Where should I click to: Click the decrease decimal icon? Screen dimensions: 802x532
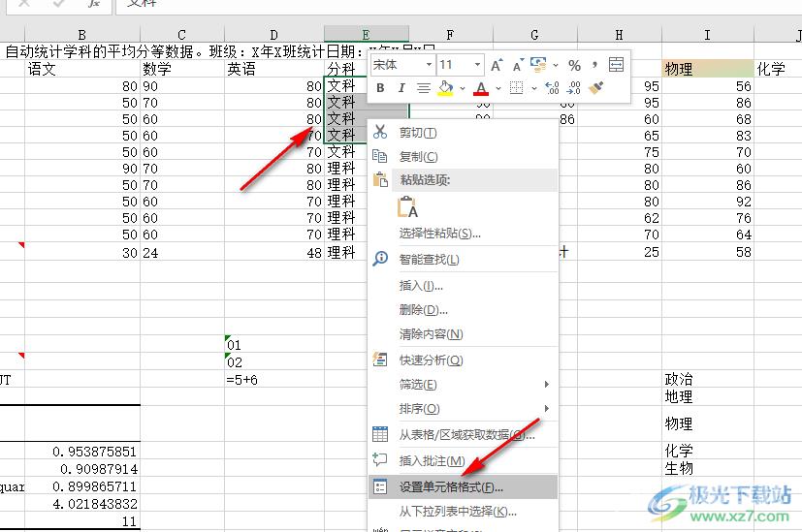point(574,88)
